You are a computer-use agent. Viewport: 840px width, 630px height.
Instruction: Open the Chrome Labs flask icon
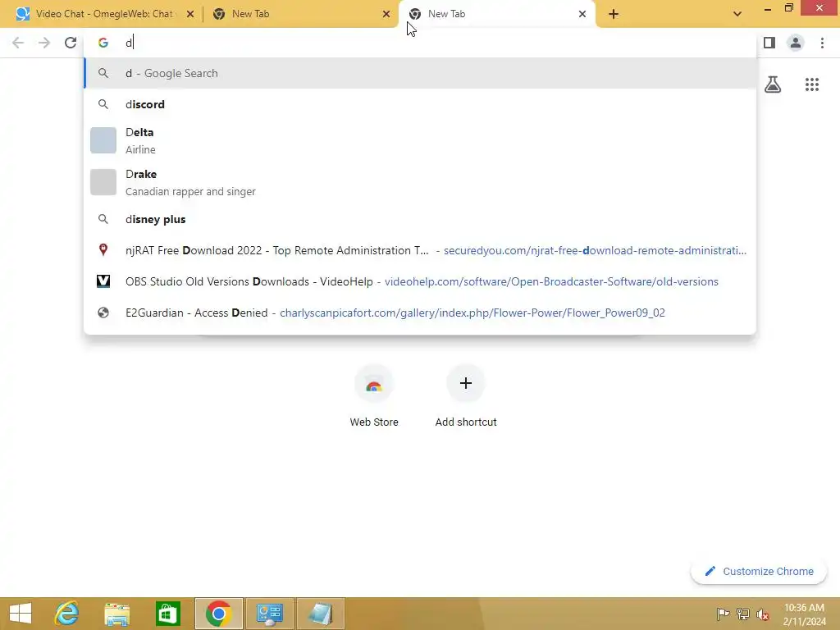pos(773,84)
